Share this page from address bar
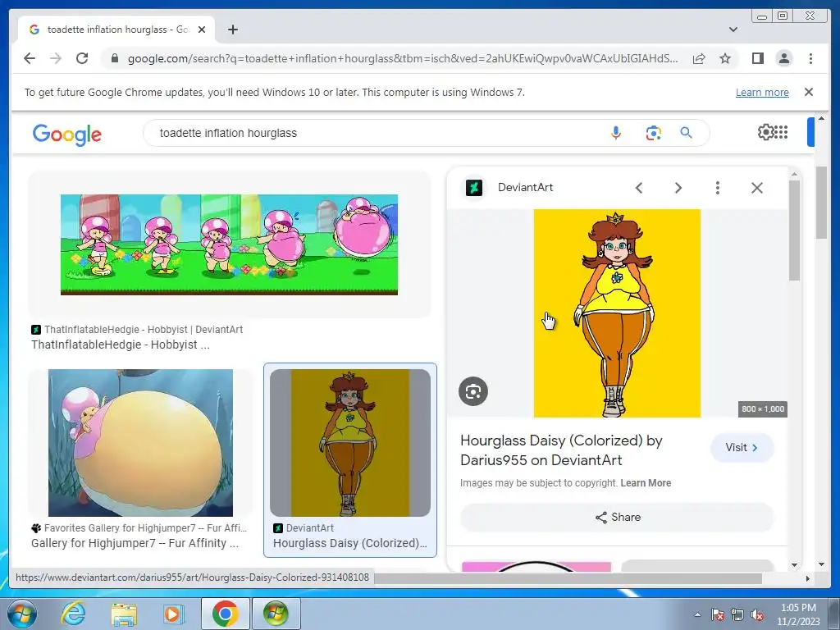Screen dimensions: 840x630 (x=699, y=58)
